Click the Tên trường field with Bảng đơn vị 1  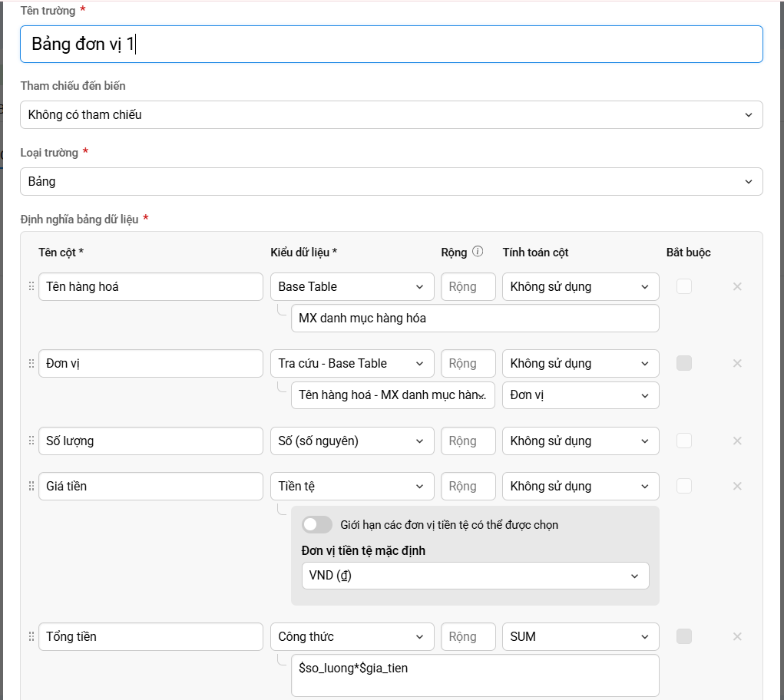[391, 44]
